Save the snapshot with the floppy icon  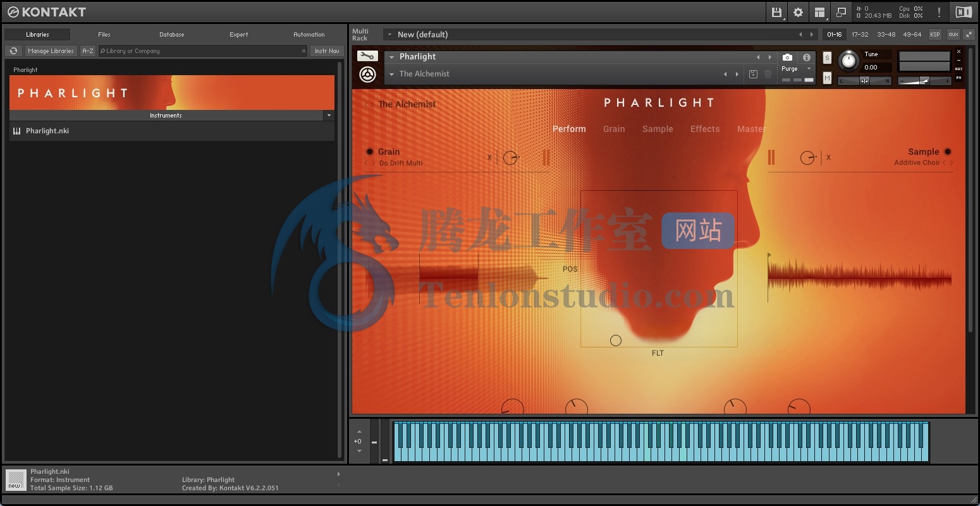click(x=753, y=74)
